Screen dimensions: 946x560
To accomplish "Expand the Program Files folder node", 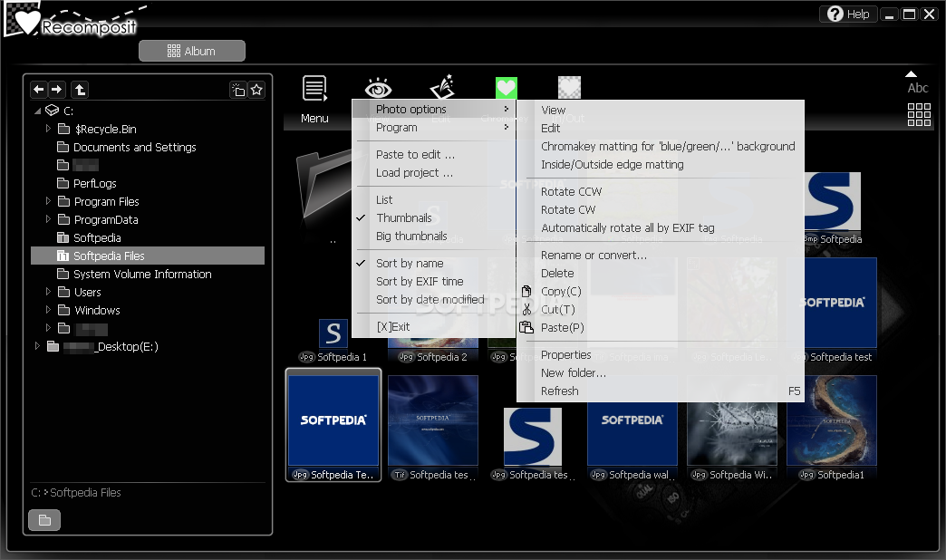I will (x=48, y=201).
